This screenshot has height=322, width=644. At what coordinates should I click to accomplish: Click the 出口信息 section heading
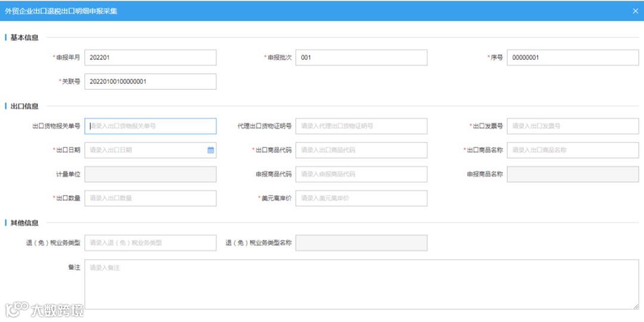pos(24,106)
